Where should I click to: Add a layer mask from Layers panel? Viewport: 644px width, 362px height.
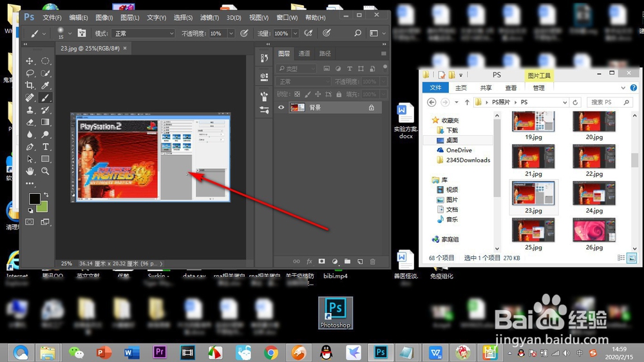pos(321,262)
